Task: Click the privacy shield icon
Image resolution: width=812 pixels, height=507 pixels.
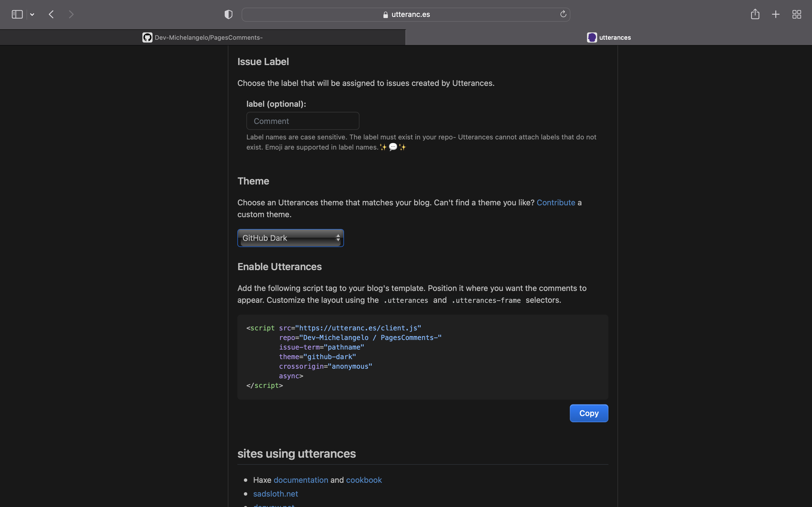Action: pyautogui.click(x=228, y=14)
